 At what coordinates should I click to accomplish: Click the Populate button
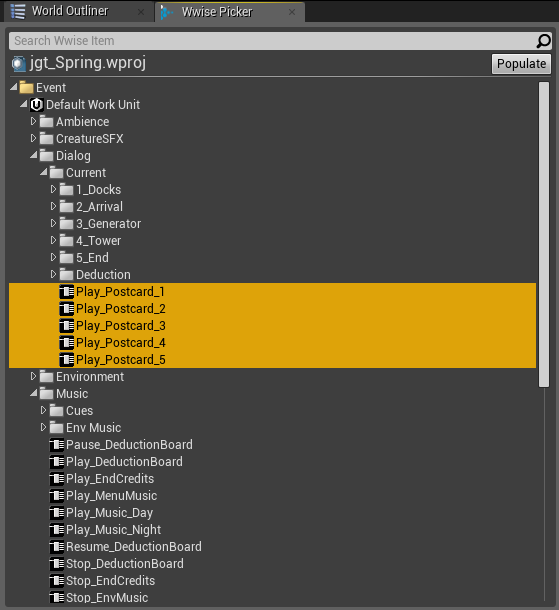coord(521,64)
